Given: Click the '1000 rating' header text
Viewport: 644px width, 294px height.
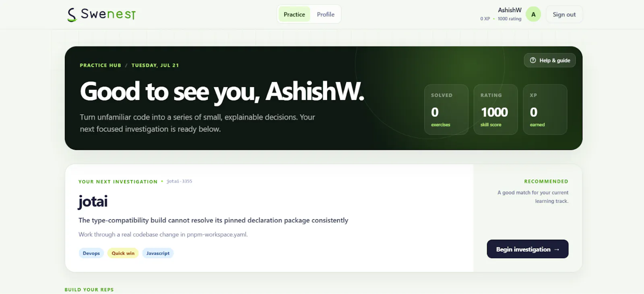Looking at the screenshot, I should 510,19.
